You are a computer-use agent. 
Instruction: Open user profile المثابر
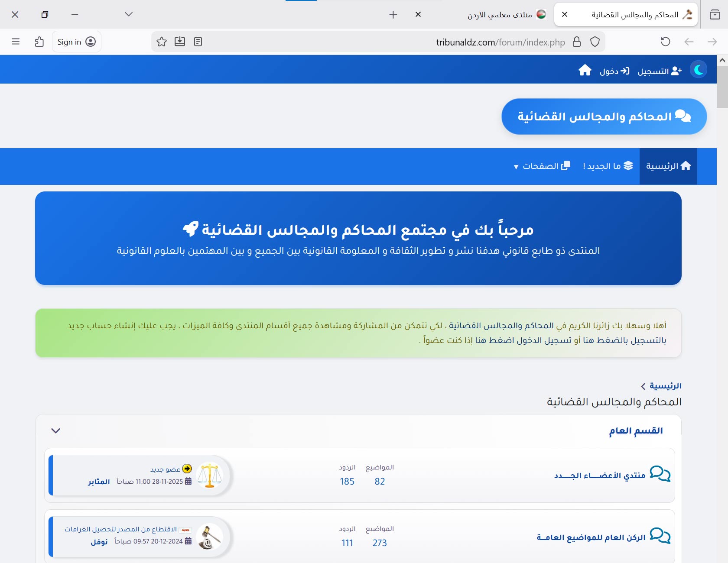[x=99, y=482]
